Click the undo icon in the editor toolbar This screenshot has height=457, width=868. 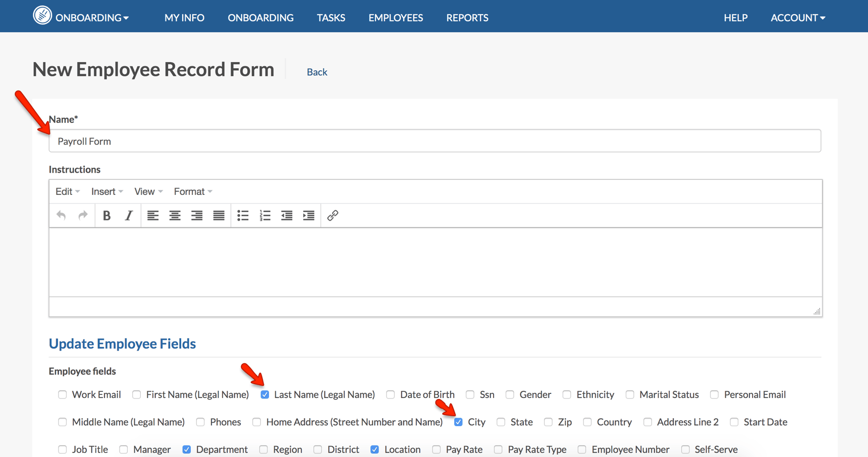[x=61, y=215]
